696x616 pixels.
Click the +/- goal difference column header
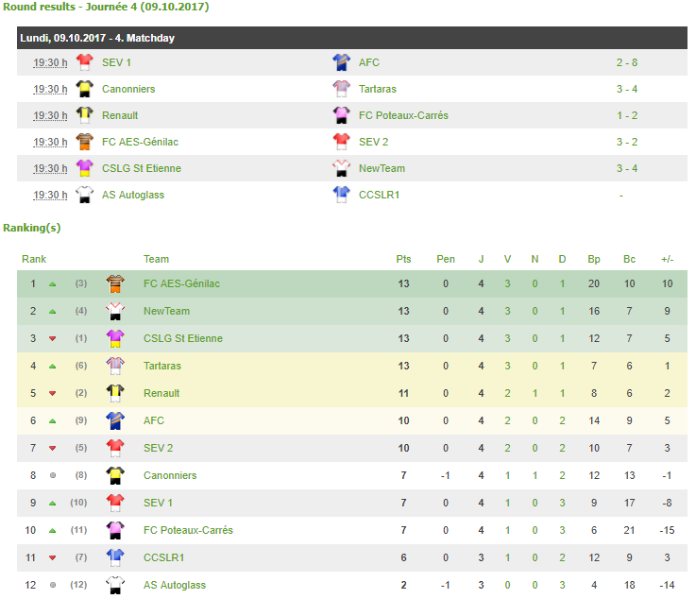tap(667, 260)
